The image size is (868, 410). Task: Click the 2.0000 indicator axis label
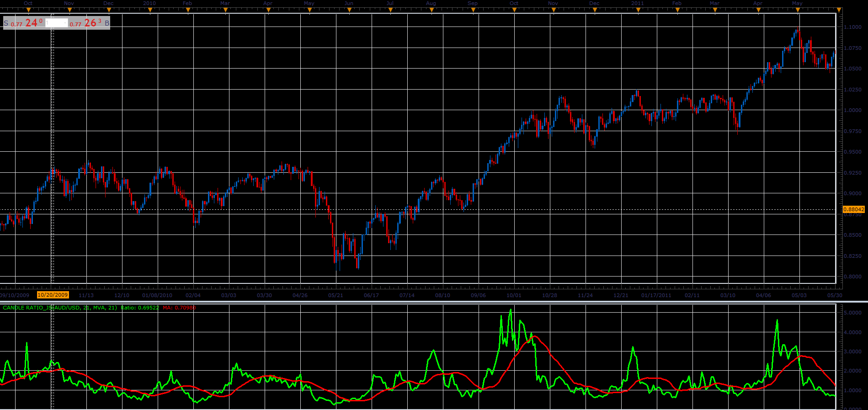[853, 371]
